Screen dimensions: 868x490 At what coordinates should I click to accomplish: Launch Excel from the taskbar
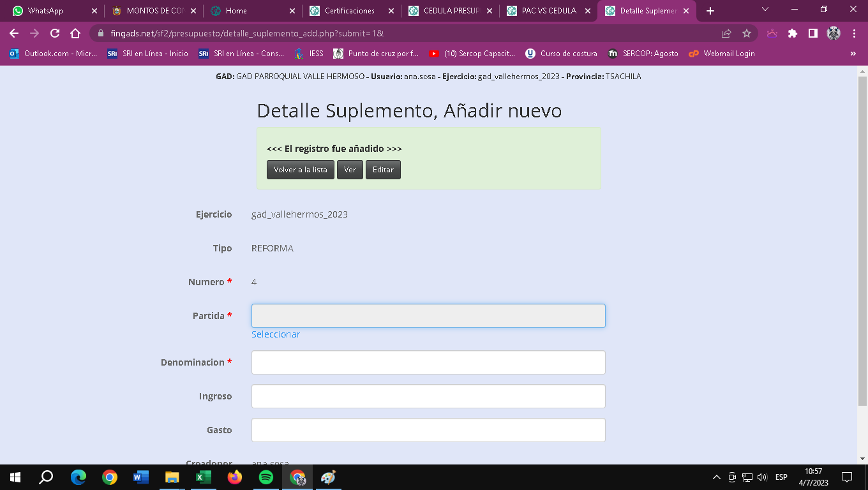click(x=204, y=477)
